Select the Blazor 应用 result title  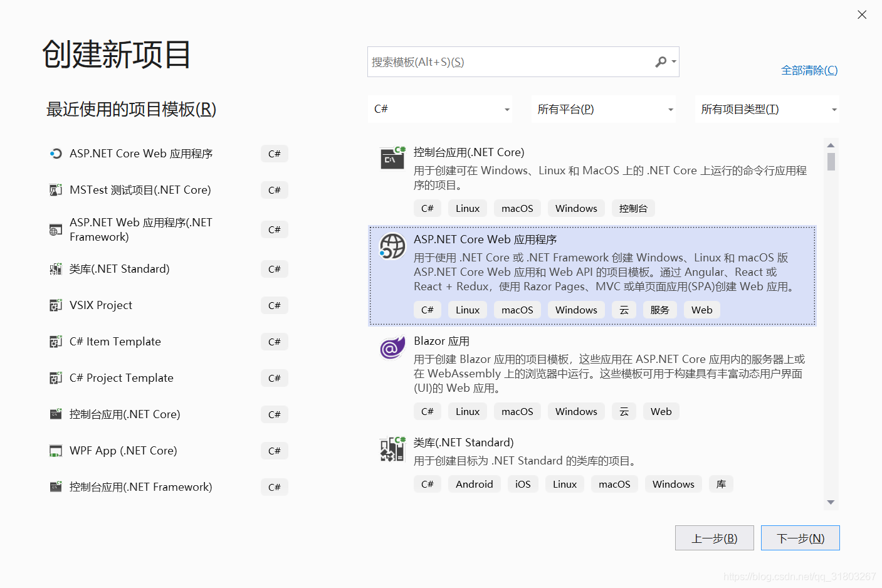[441, 341]
